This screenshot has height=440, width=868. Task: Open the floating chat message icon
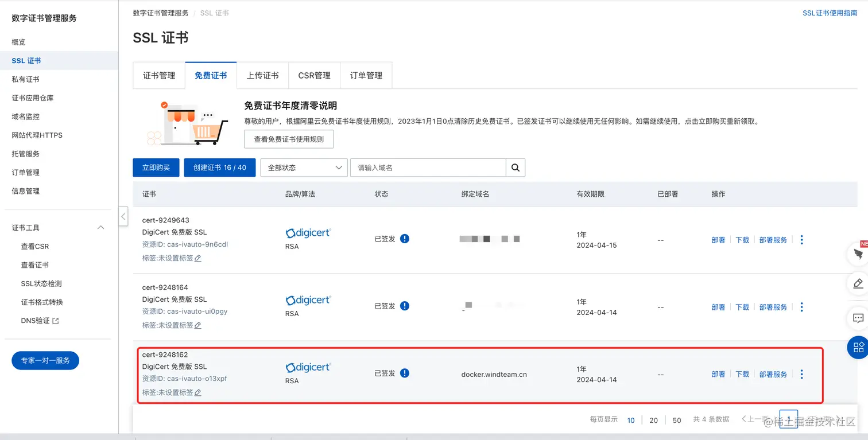(858, 317)
